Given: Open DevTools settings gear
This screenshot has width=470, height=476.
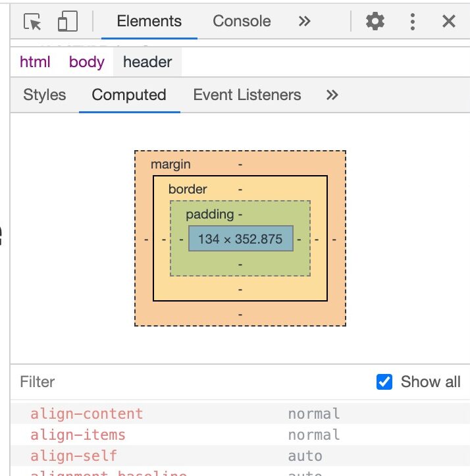Looking at the screenshot, I should tap(375, 22).
